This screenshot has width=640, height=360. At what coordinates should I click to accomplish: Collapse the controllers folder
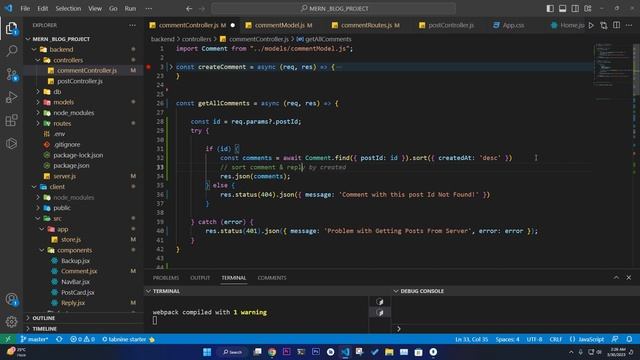[x=38, y=60]
